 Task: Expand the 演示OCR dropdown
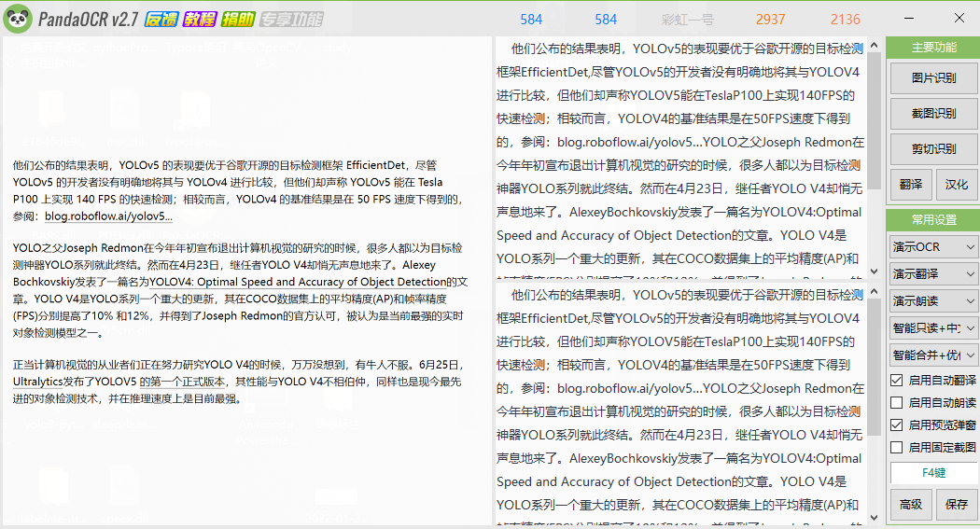click(933, 246)
